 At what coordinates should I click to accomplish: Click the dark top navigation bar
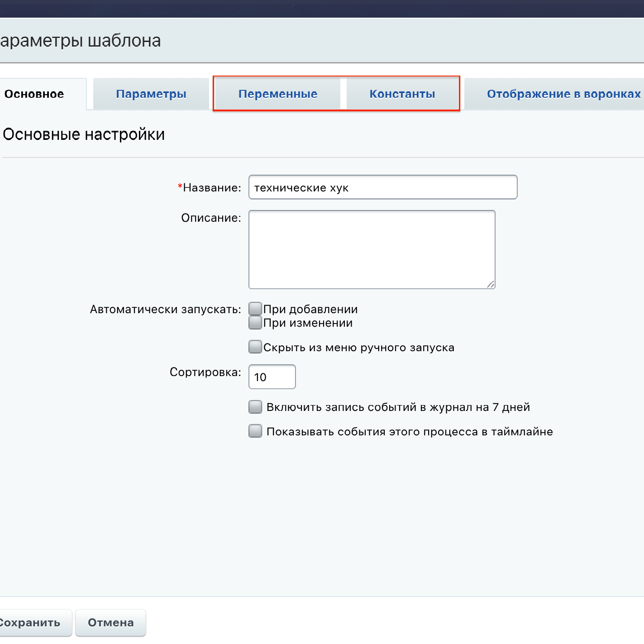pyautogui.click(x=322, y=6)
